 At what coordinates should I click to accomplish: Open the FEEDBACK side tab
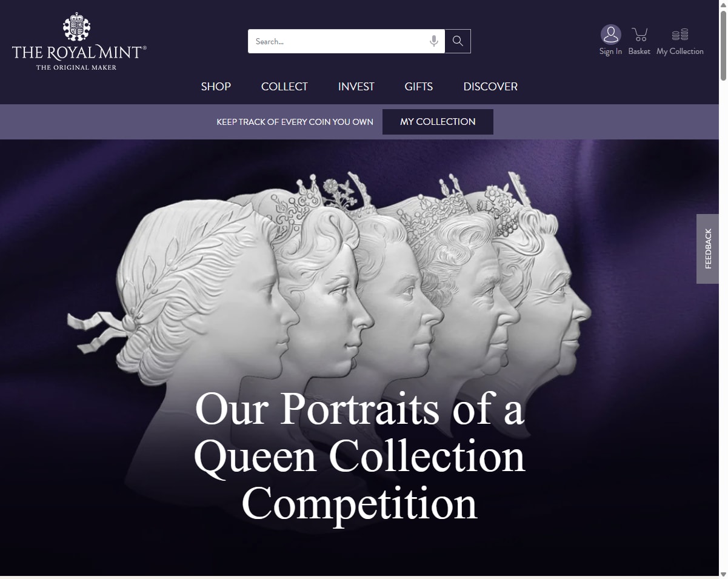(x=707, y=249)
